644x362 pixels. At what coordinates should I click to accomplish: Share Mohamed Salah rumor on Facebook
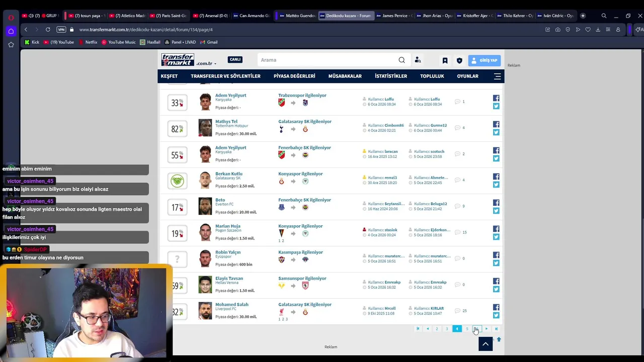496,307
